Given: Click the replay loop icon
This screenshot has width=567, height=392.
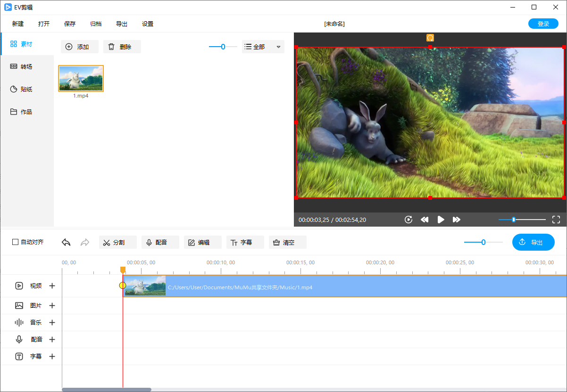Looking at the screenshot, I should coord(409,220).
